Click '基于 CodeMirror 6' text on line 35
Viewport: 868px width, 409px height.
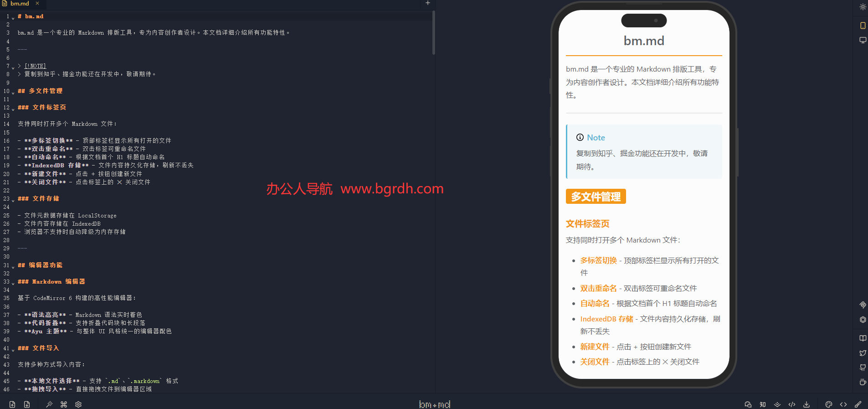[45, 298]
